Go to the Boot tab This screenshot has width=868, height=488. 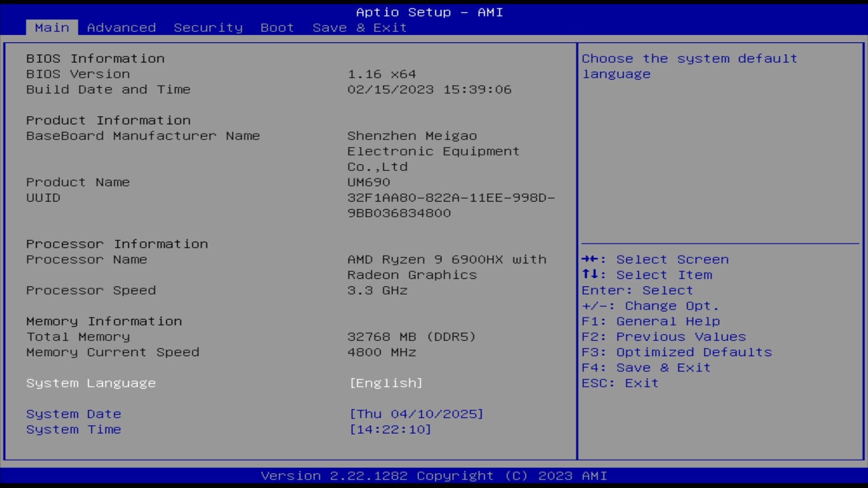(x=277, y=28)
